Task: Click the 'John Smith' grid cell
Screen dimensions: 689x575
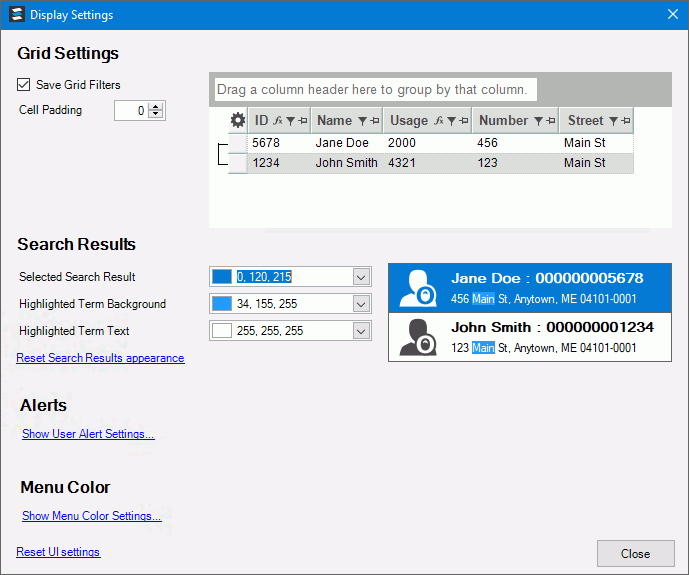Action: 347,163
